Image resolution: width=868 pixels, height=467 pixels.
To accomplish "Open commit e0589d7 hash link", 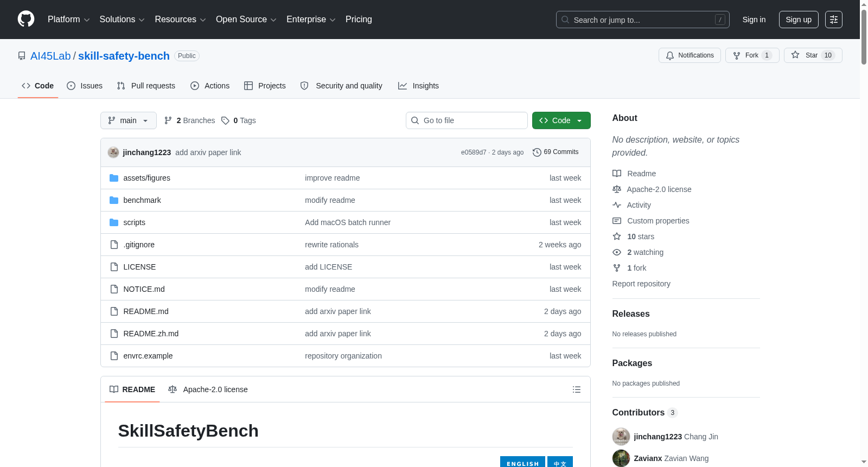I will 474,152.
